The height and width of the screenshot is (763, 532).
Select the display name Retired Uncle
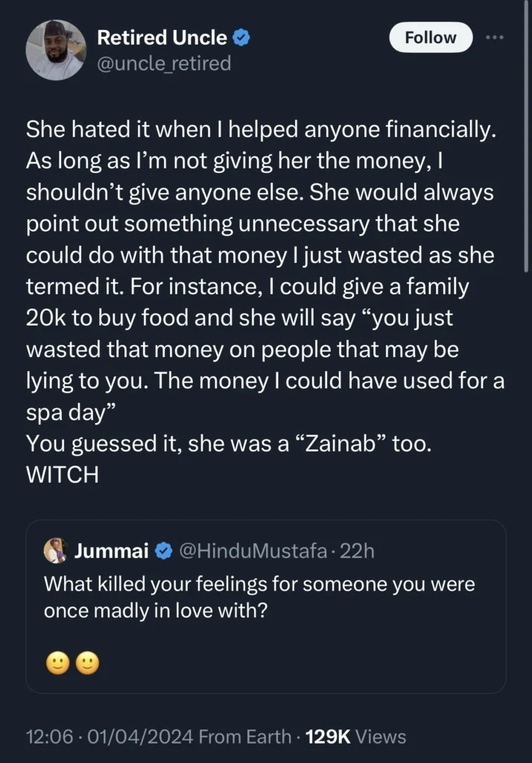click(x=163, y=38)
